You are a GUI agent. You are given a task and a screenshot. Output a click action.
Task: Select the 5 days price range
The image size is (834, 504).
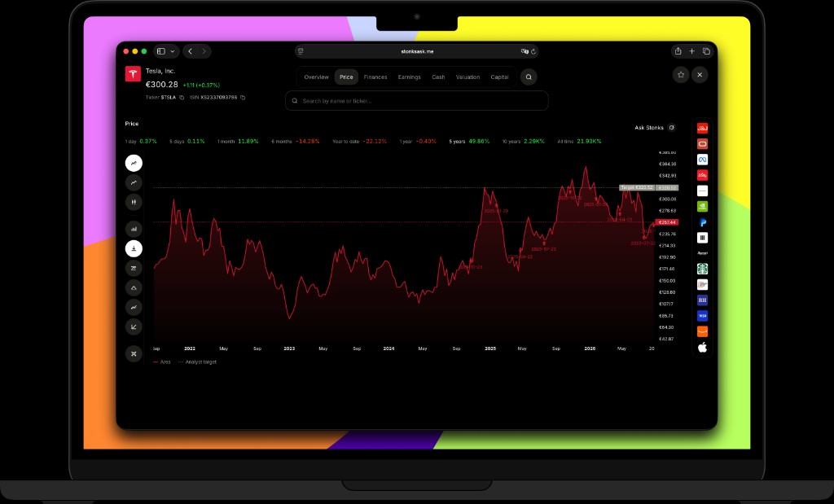[187, 142]
